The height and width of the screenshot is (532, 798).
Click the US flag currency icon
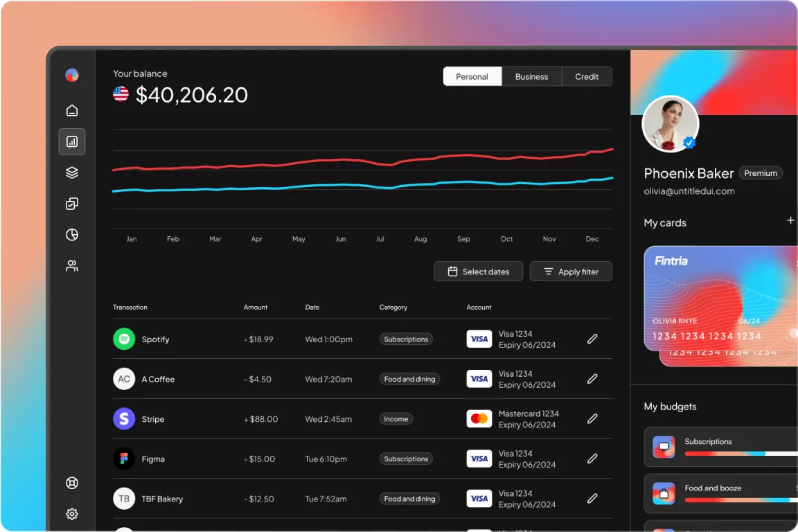click(x=121, y=94)
